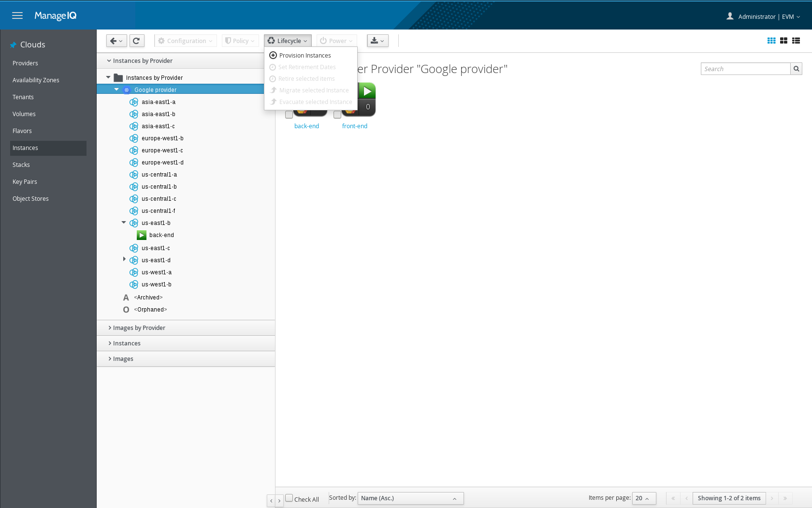Click the back arrow history button

(x=116, y=41)
